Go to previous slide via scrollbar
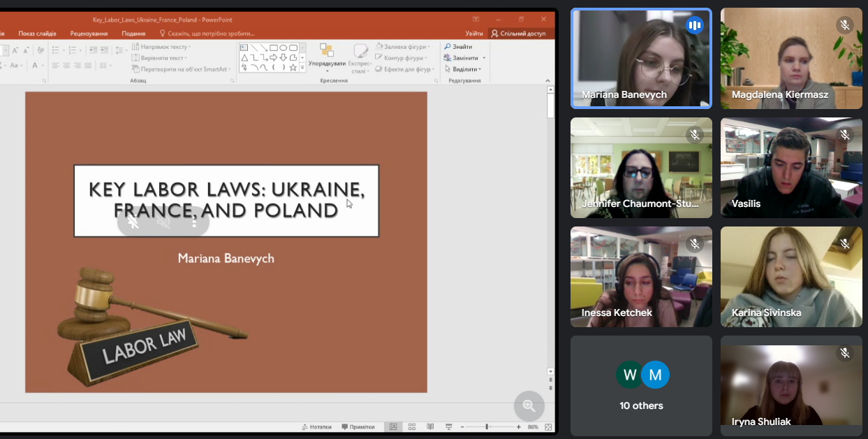This screenshot has height=439, width=868. [x=550, y=380]
